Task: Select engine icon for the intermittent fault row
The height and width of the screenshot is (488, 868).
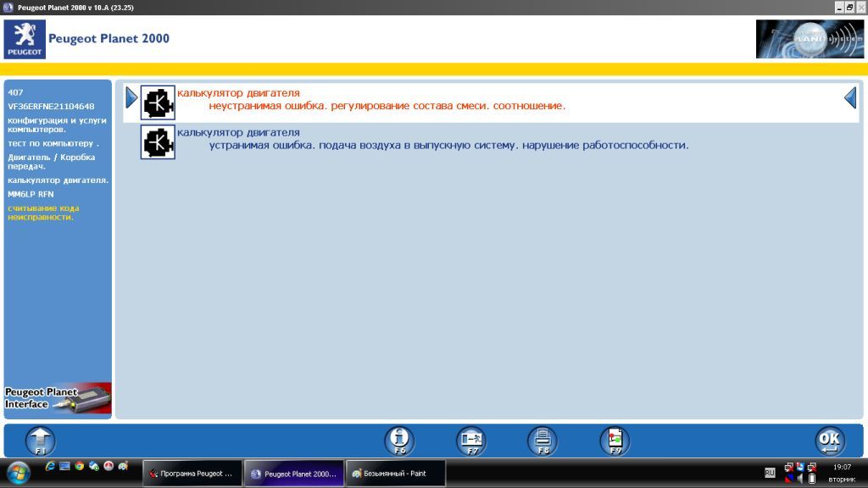Action: coord(158,142)
